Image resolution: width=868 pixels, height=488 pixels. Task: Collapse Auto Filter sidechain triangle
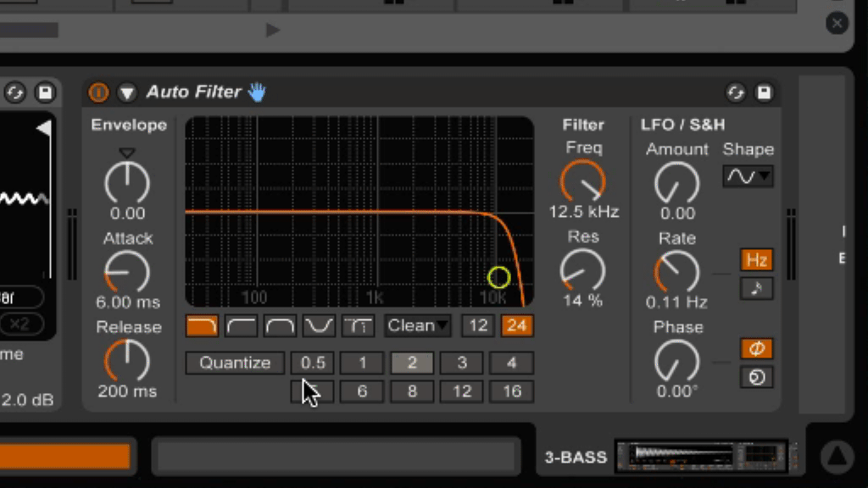(x=127, y=92)
